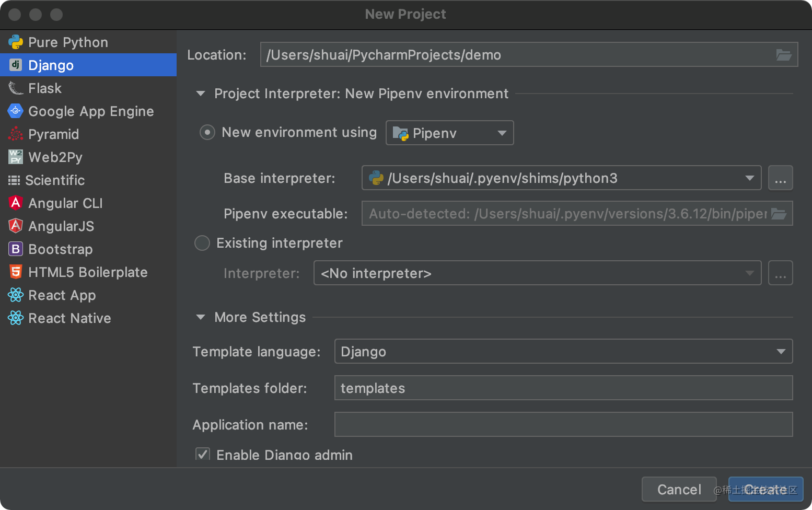
Task: Click the Location path field
Action: click(529, 54)
